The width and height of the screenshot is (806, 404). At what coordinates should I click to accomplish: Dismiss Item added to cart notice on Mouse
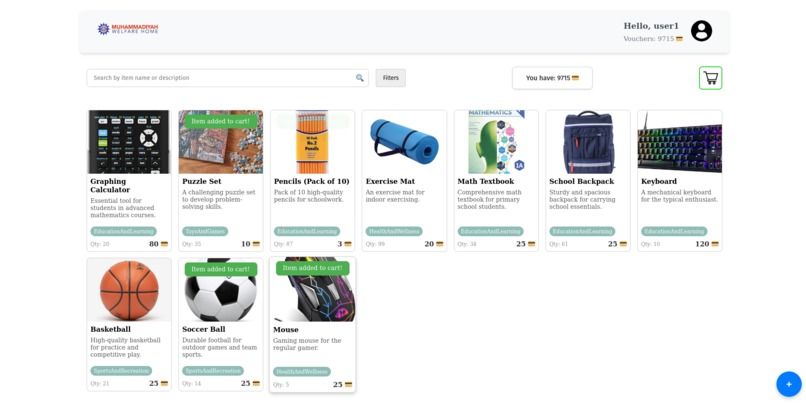pos(313,268)
